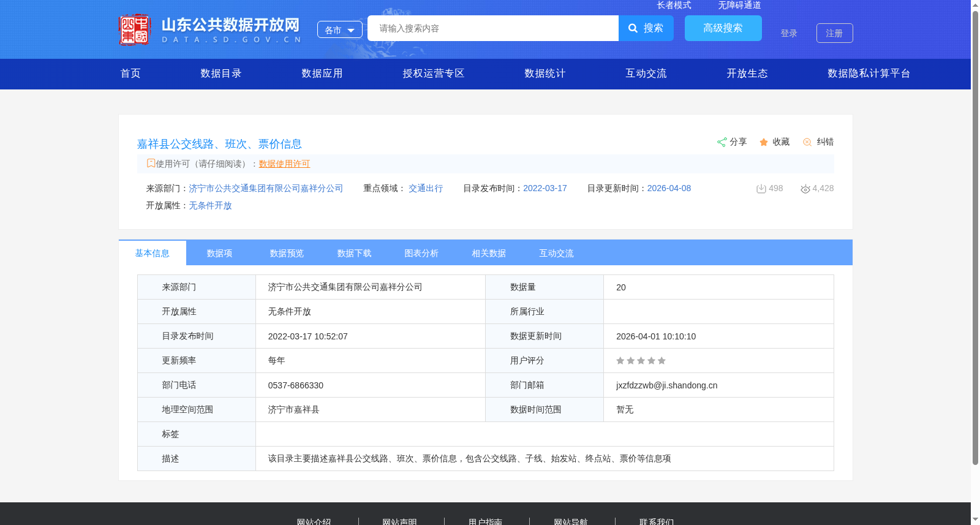Go to 首页 in navigation bar
Viewport: 980px width, 525px height.
click(x=130, y=74)
